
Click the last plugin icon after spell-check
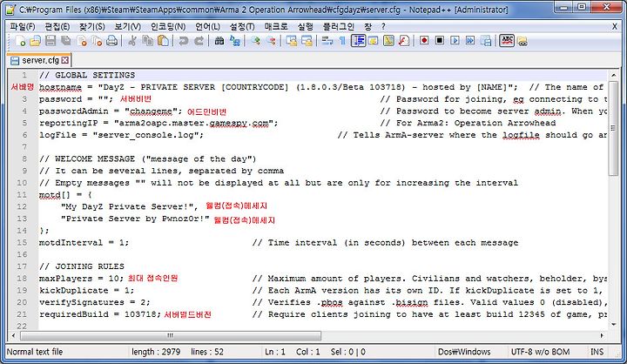(x=522, y=41)
